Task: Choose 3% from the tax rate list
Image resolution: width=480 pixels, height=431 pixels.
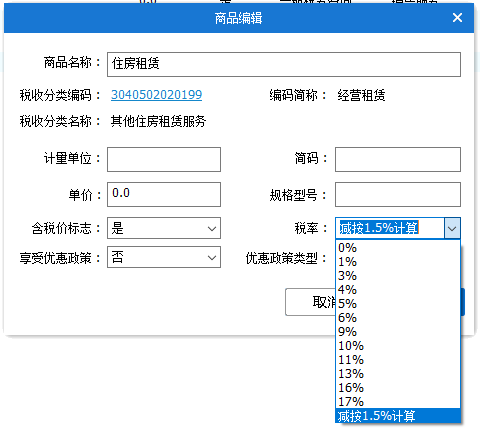Action: [x=398, y=276]
